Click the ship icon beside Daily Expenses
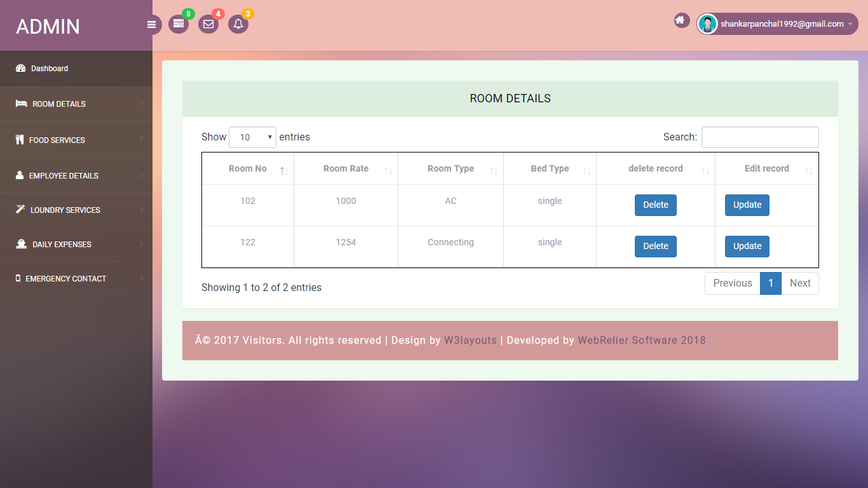Viewport: 868px width, 488px height. coord(21,244)
